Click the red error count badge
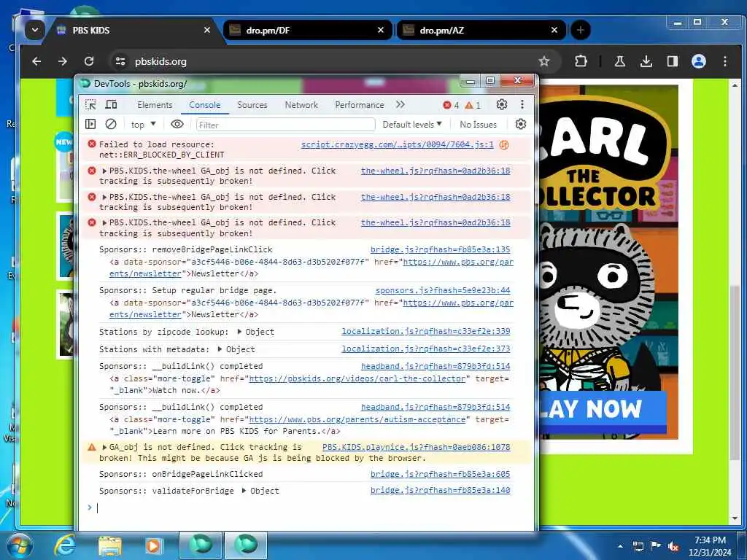The image size is (747, 560). click(x=451, y=105)
